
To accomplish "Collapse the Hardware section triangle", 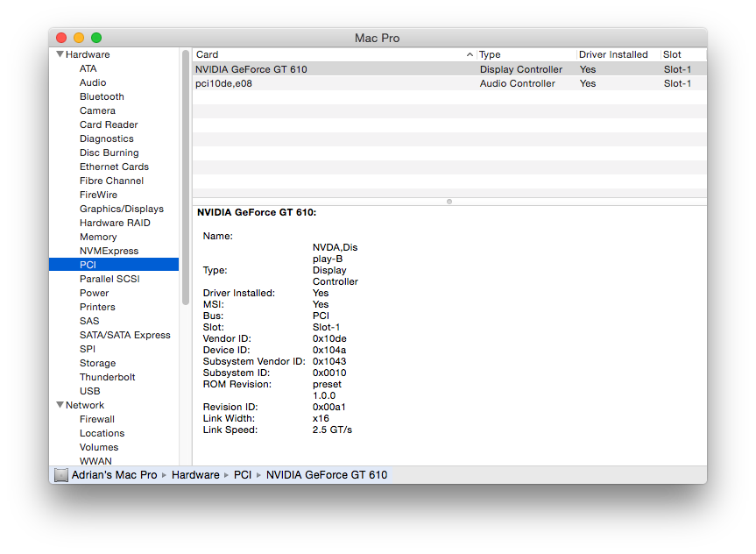I will [x=60, y=54].
